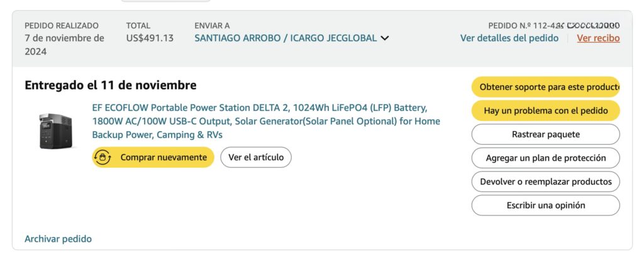Viewport: 644px width, 257px height.
Task: Click the PEDIDO N.º order number
Action: tap(553, 26)
